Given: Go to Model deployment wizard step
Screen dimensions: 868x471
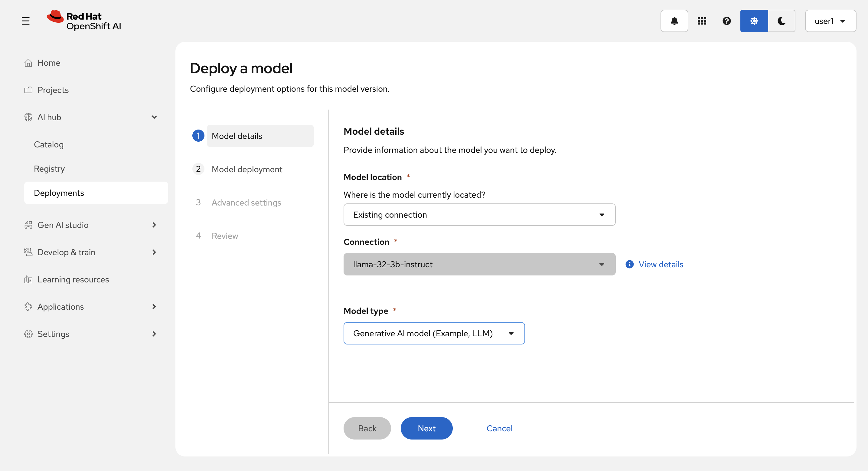Looking at the screenshot, I should 247,169.
